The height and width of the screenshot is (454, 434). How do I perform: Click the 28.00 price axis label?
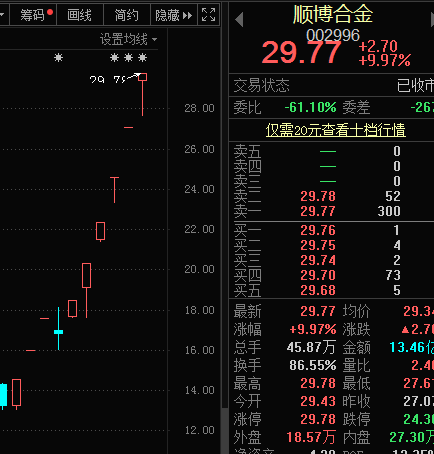pos(199,108)
